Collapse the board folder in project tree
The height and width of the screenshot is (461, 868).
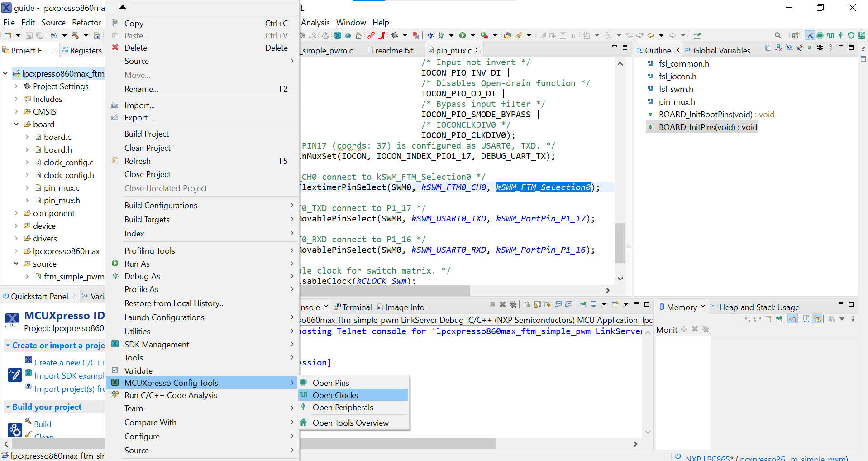pyautogui.click(x=16, y=124)
